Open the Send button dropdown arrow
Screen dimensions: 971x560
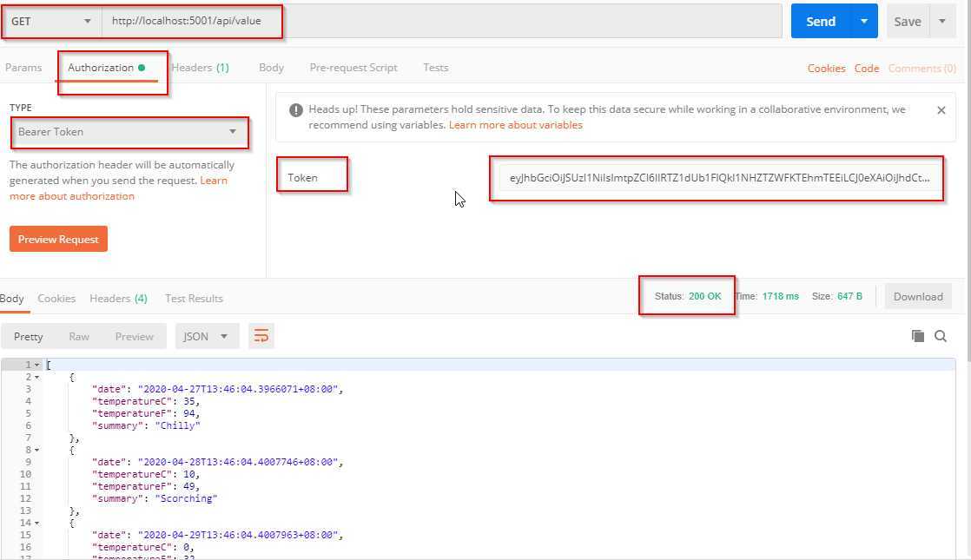864,21
